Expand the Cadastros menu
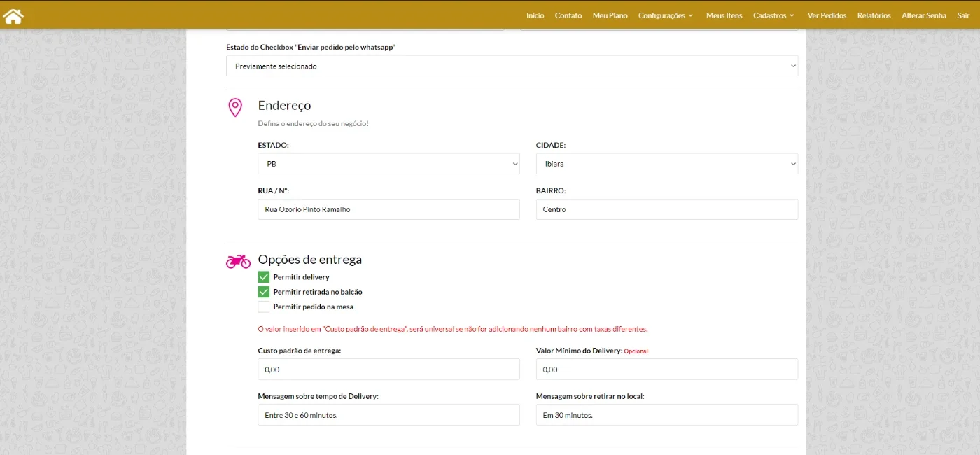Image resolution: width=980 pixels, height=455 pixels. pyautogui.click(x=773, y=15)
